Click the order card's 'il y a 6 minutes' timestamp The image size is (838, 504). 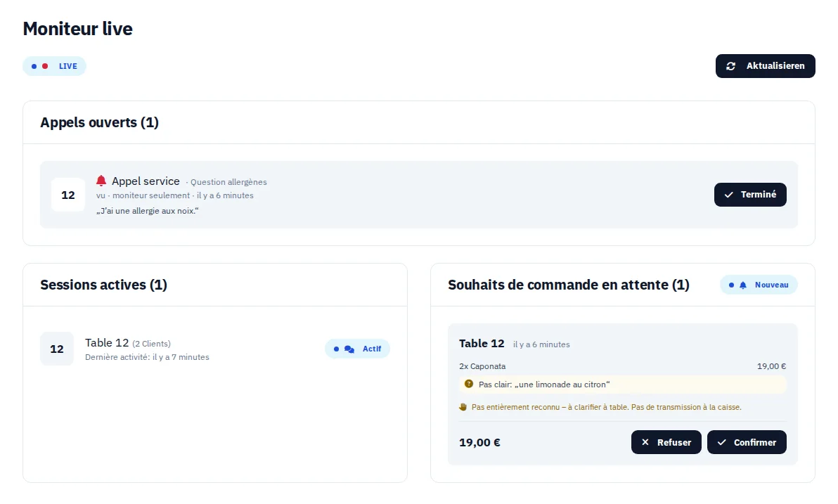click(541, 344)
